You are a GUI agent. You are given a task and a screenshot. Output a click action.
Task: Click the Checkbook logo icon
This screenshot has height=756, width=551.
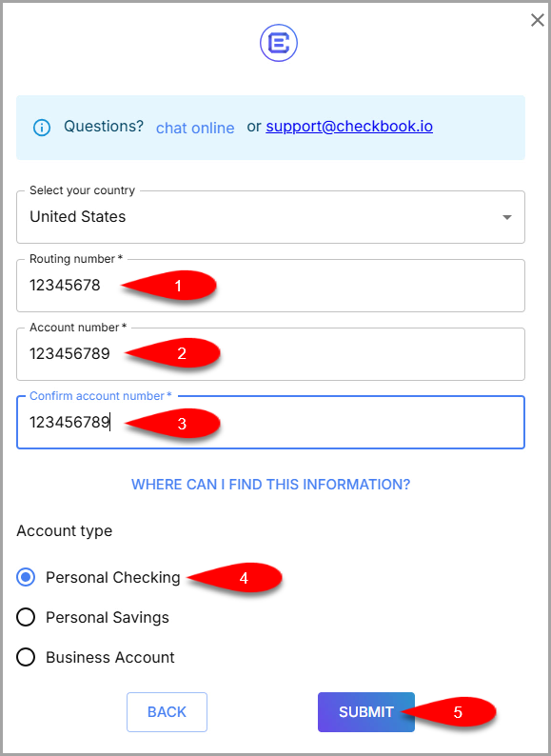pyautogui.click(x=279, y=43)
